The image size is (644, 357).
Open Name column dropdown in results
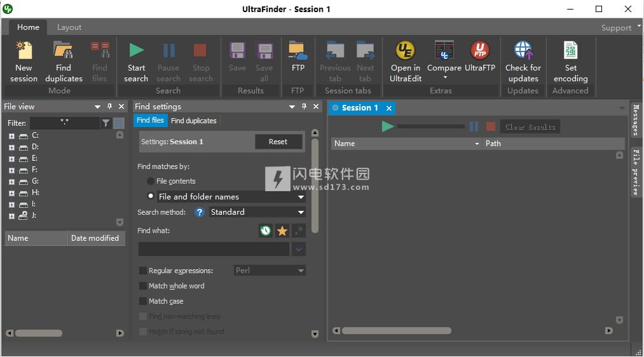coord(477,144)
